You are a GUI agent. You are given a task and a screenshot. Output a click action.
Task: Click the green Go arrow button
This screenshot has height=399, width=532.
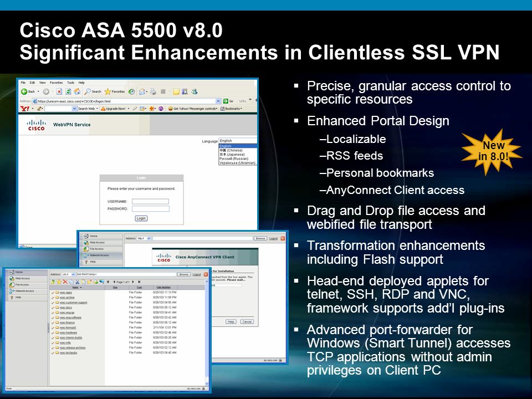(x=226, y=101)
